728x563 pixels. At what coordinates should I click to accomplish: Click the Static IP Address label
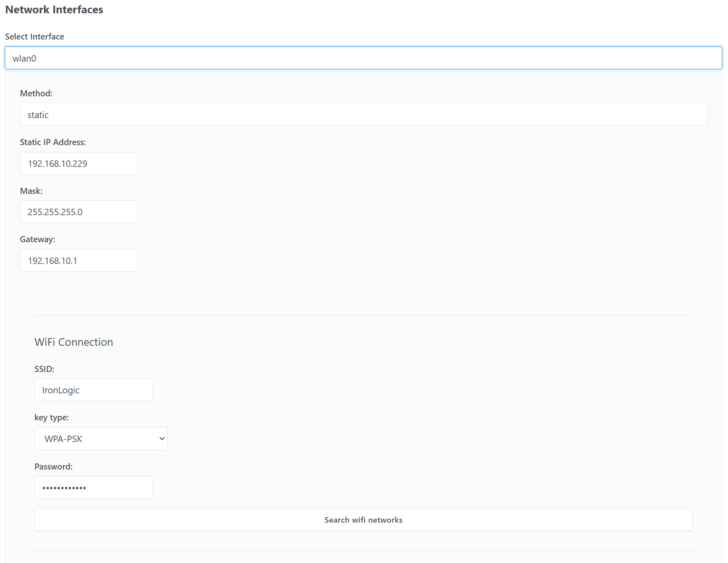tap(53, 142)
